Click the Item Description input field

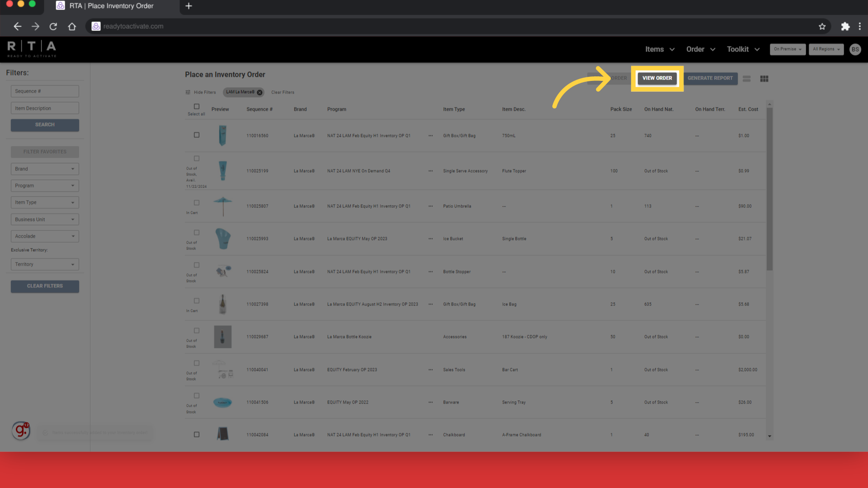click(45, 108)
